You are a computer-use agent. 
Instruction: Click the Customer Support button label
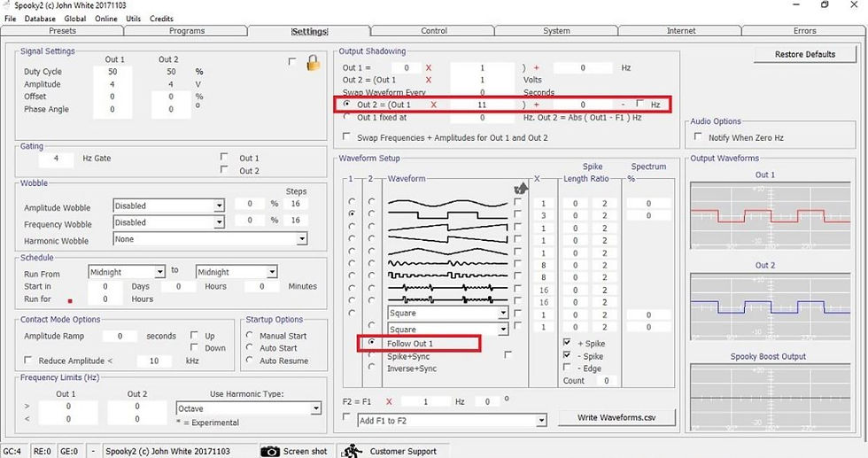(x=403, y=451)
